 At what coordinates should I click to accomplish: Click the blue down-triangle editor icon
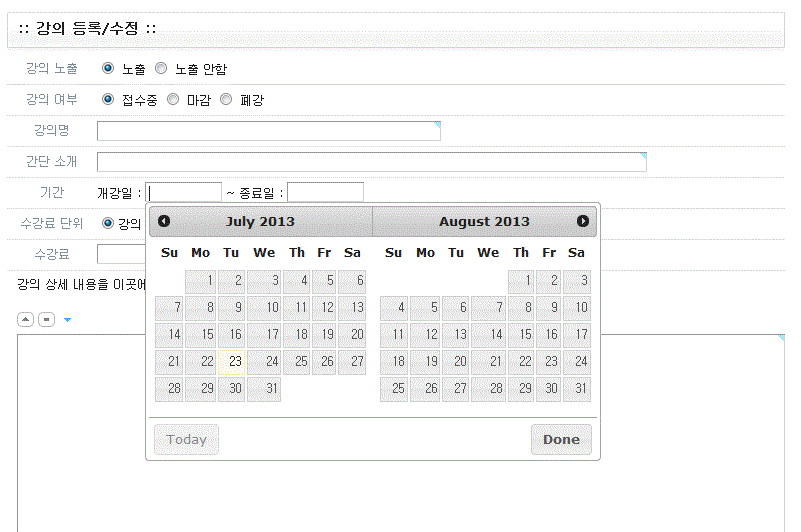coord(67,320)
